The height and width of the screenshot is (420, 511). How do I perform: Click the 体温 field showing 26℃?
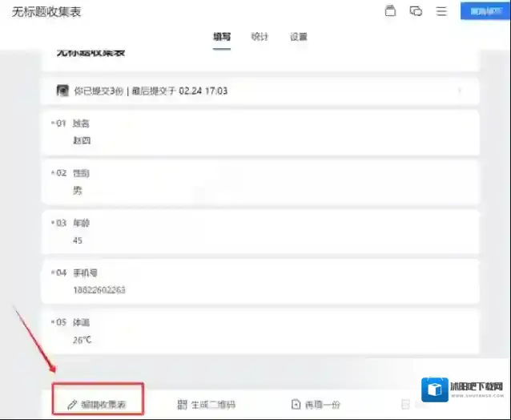click(x=83, y=339)
